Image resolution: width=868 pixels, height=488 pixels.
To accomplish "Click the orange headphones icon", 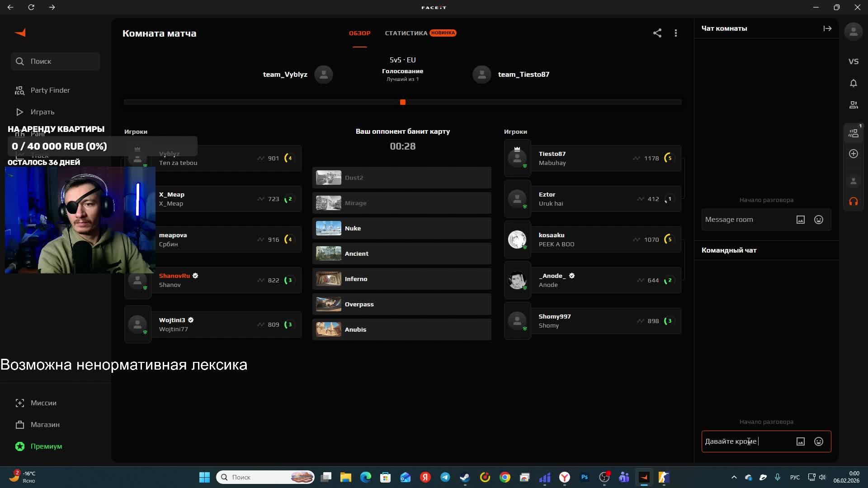I will coord(853,202).
